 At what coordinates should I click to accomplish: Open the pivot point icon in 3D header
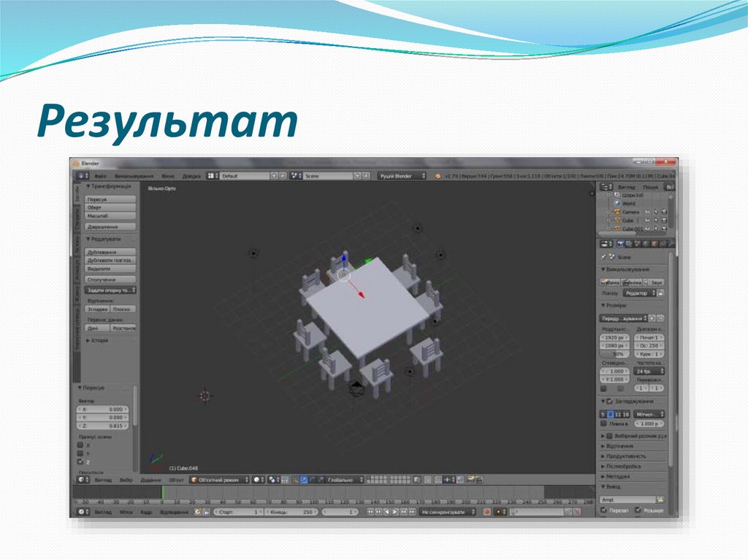point(273,480)
